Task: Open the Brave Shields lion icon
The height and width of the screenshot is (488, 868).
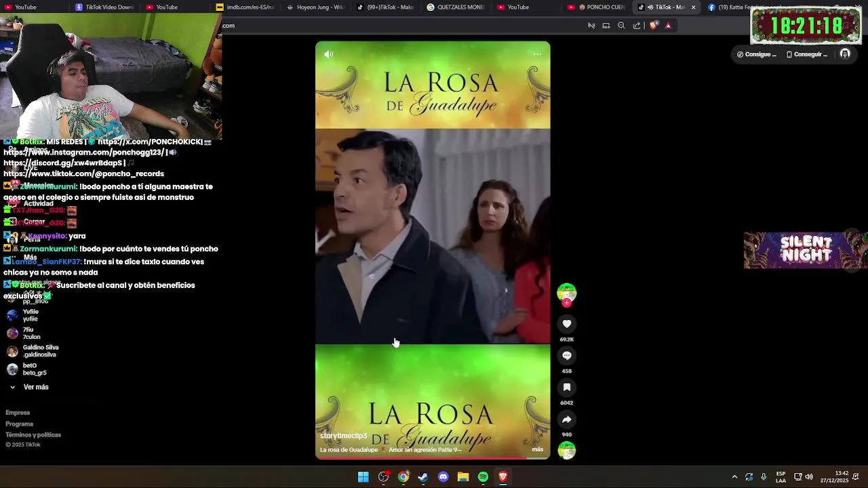Action: tap(653, 26)
